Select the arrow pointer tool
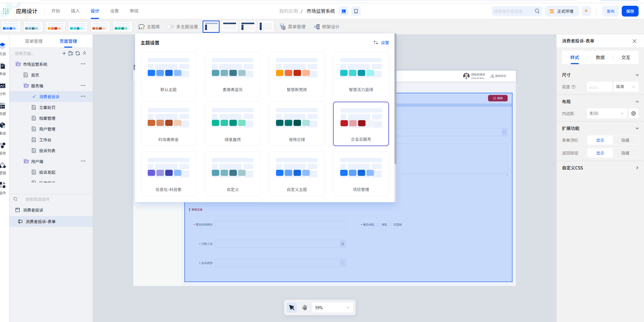This screenshot has width=644, height=322. (292, 307)
